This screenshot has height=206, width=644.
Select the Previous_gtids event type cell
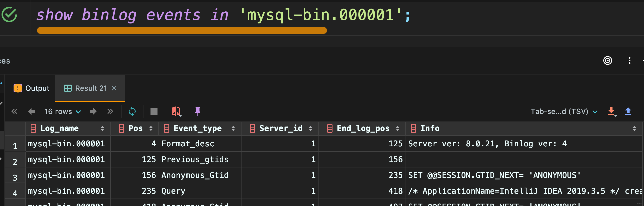click(x=200, y=159)
